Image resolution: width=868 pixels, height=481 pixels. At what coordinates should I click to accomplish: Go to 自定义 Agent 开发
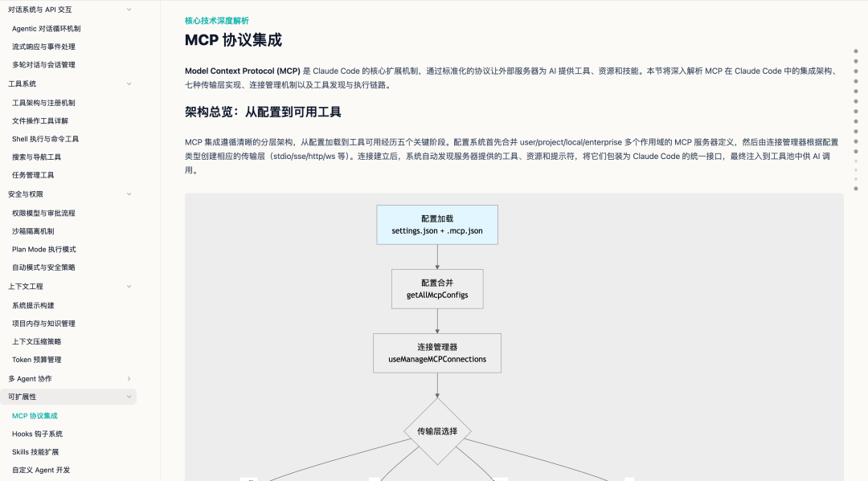click(41, 470)
